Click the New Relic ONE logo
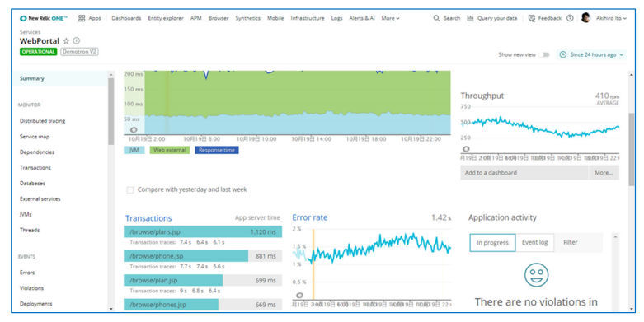Viewport: 644px width, 322px height. tap(44, 18)
